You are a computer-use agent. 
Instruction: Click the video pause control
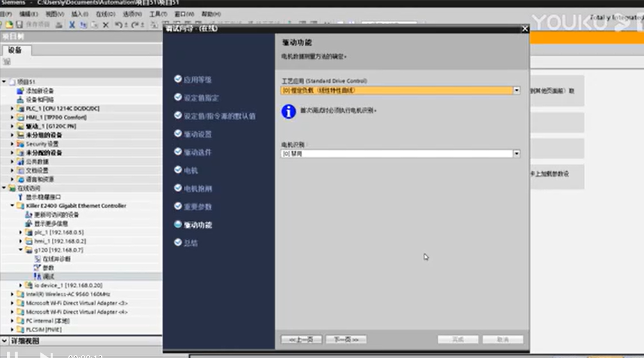point(12,355)
